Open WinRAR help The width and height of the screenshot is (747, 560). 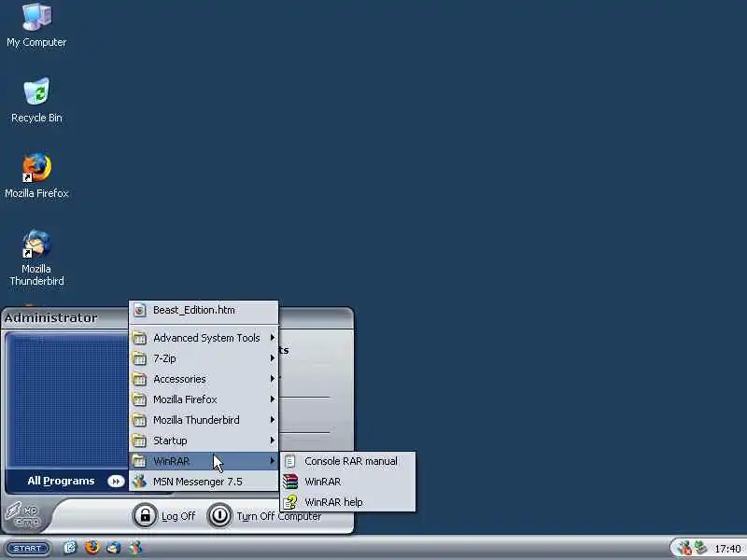(347, 502)
